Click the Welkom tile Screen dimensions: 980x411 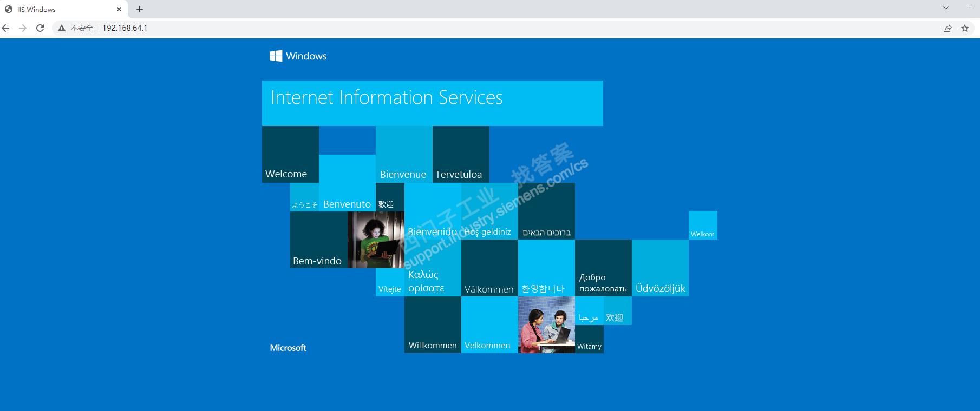coord(703,225)
